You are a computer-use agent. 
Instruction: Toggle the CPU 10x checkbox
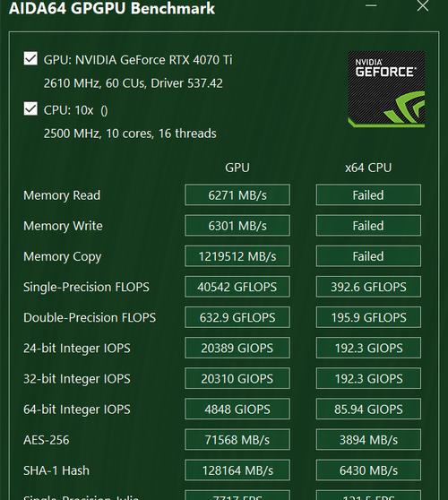pos(30,108)
